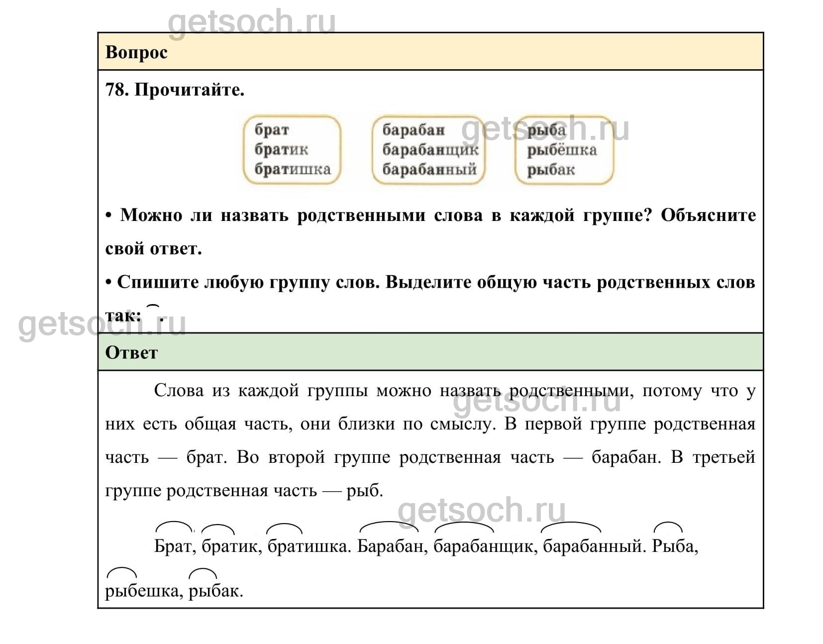The height and width of the screenshot is (644, 823).
Task: Select the word box starting with "барабан"
Action: [x=428, y=150]
